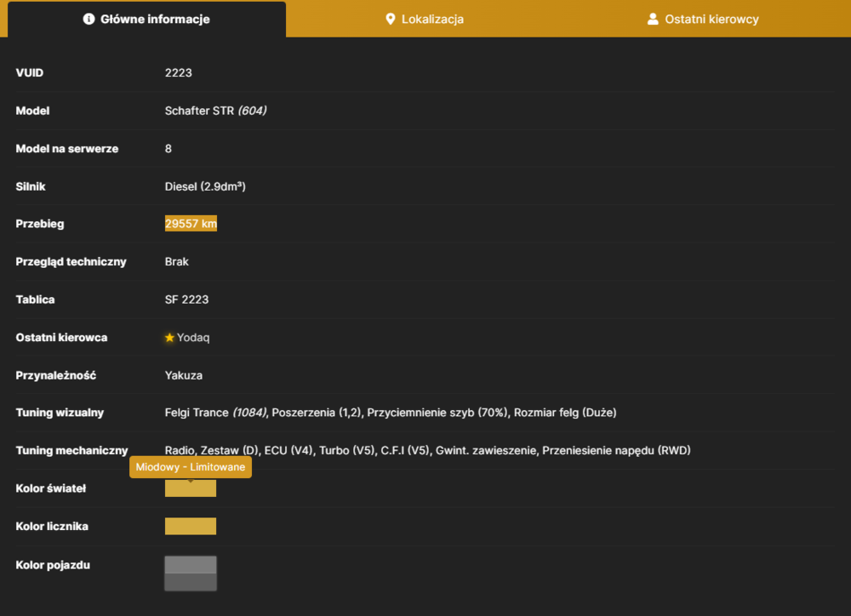This screenshot has width=851, height=616.
Task: Click the Silnik row label
Action: pos(31,186)
